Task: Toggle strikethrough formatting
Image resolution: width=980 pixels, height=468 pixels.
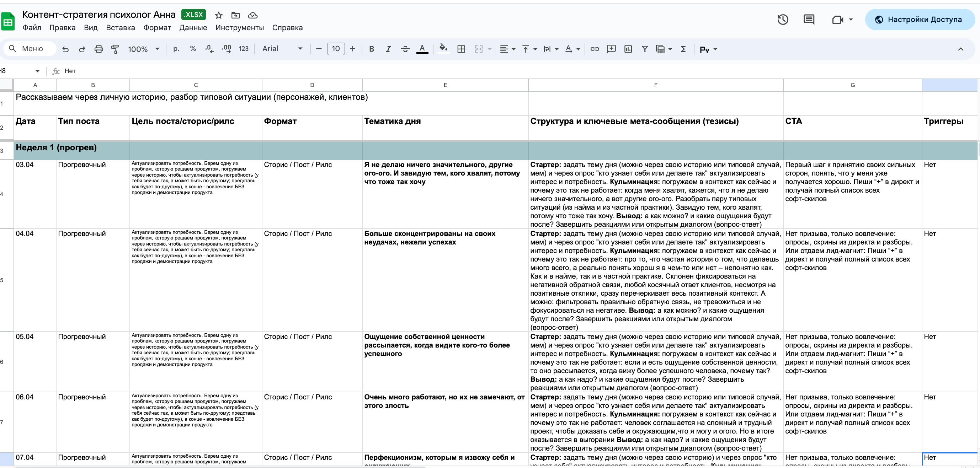Action: (405, 49)
